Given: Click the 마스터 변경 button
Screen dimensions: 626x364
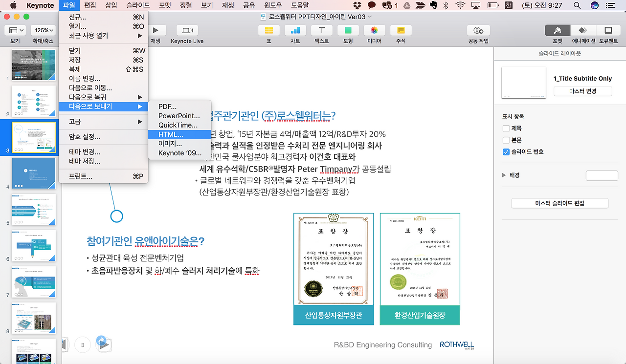Looking at the screenshot, I should coord(582,91).
